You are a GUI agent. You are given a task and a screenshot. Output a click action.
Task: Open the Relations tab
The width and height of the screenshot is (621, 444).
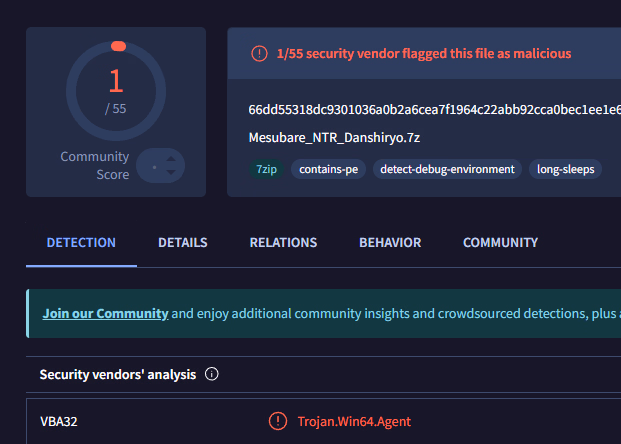(283, 243)
